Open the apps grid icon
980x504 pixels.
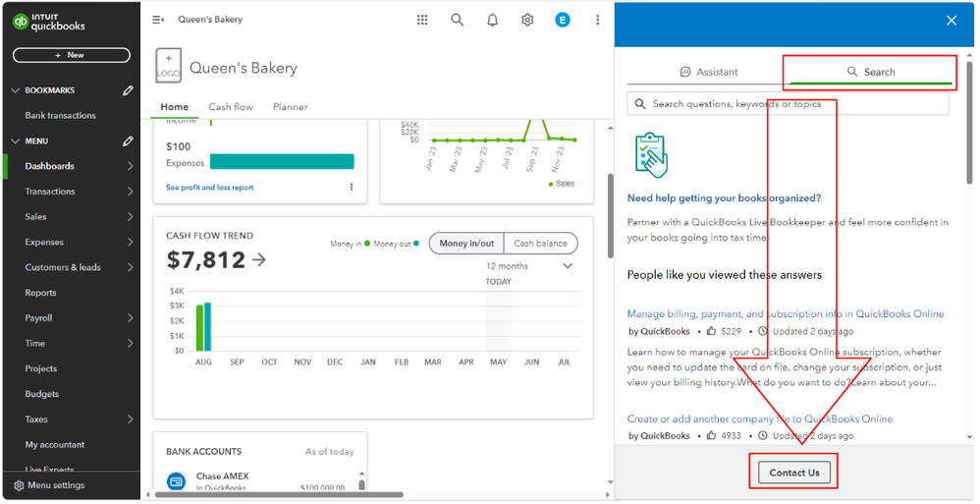coord(422,20)
